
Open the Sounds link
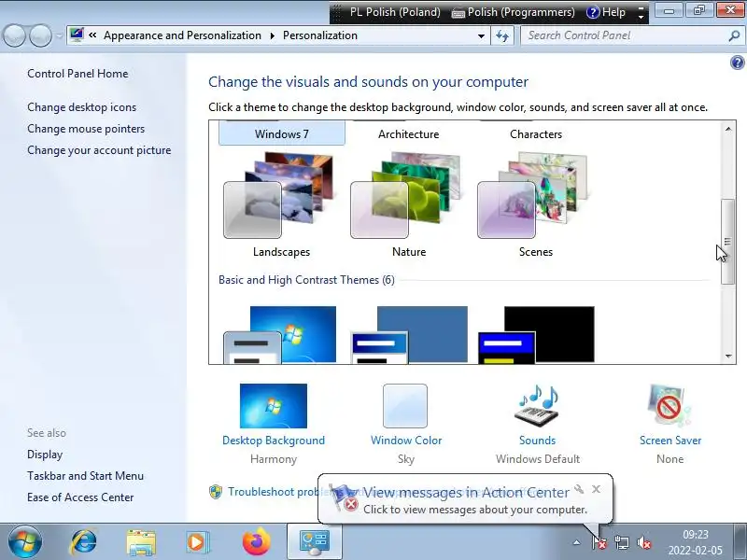coord(538,441)
